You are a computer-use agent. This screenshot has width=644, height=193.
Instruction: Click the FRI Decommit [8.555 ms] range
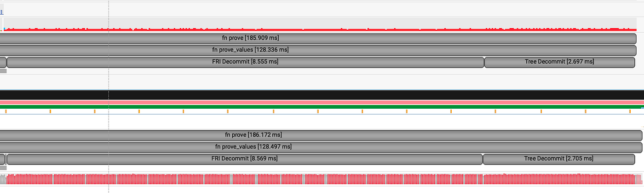[x=245, y=62]
